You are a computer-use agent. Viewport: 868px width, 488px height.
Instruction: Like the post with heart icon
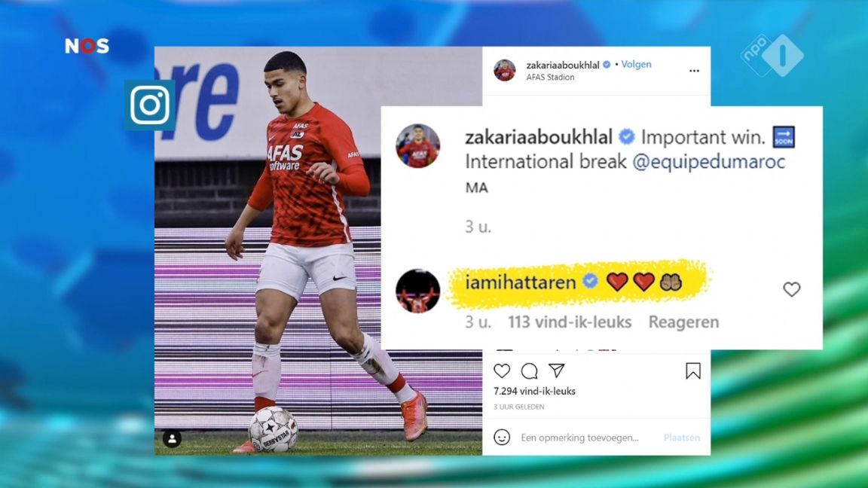pyautogui.click(x=502, y=371)
